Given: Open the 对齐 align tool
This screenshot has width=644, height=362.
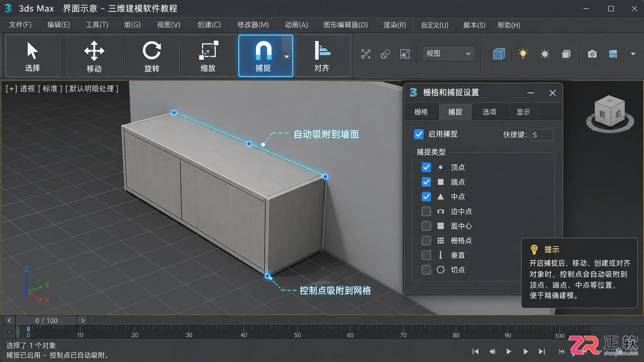Looking at the screenshot, I should point(322,56).
